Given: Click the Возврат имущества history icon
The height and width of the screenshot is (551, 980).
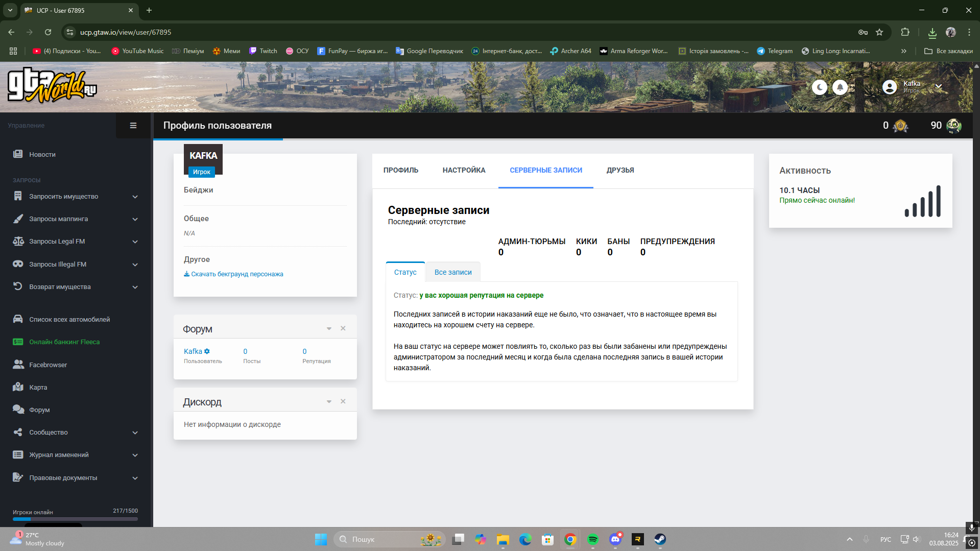Looking at the screenshot, I should click(x=18, y=286).
